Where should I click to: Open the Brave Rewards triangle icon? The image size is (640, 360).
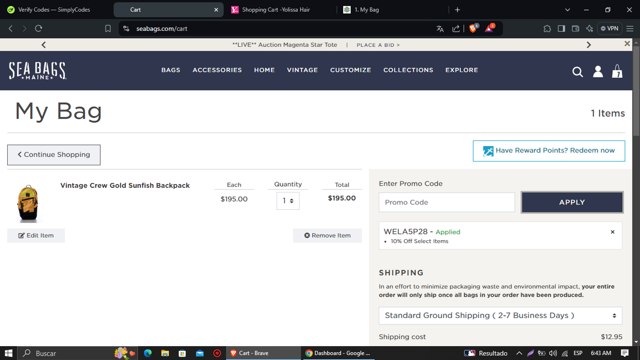pos(489,28)
